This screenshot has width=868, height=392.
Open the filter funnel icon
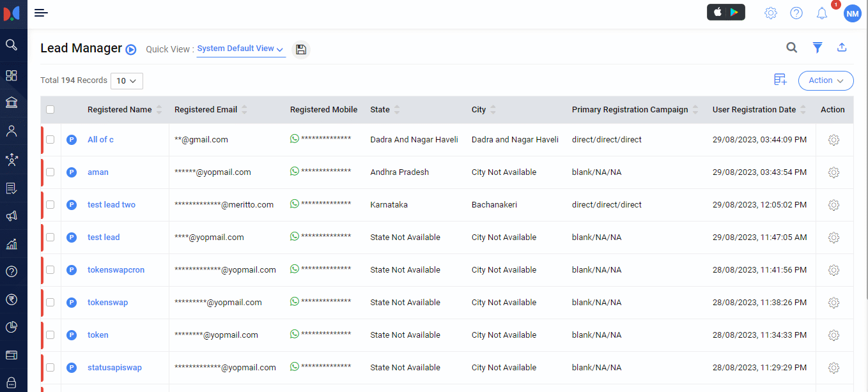click(x=817, y=47)
